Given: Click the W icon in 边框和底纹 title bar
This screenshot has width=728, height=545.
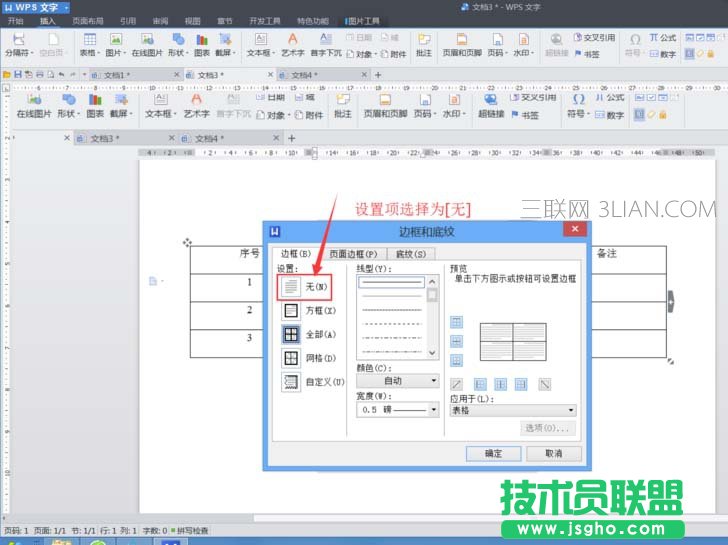Looking at the screenshot, I should (x=275, y=231).
